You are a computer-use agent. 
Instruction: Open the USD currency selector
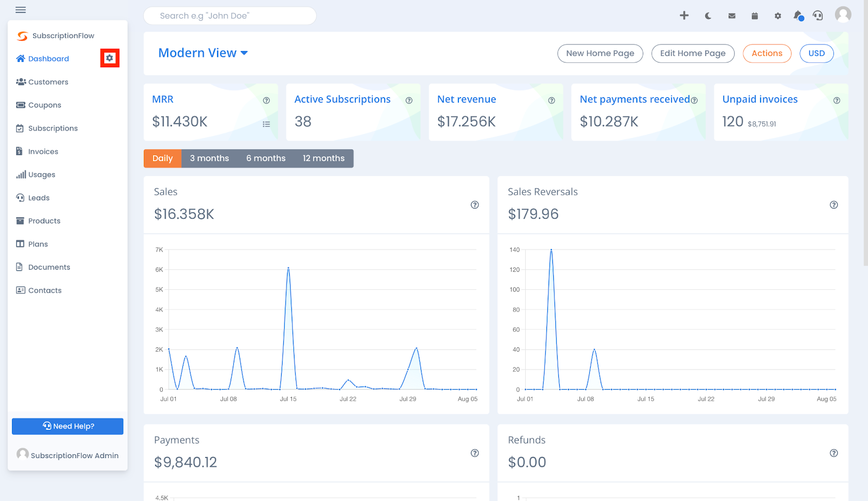click(x=816, y=53)
